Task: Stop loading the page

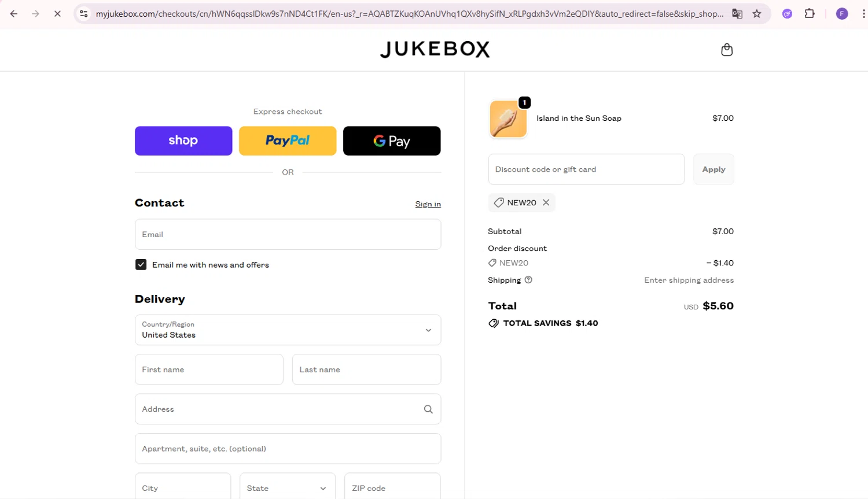Action: pyautogui.click(x=57, y=14)
